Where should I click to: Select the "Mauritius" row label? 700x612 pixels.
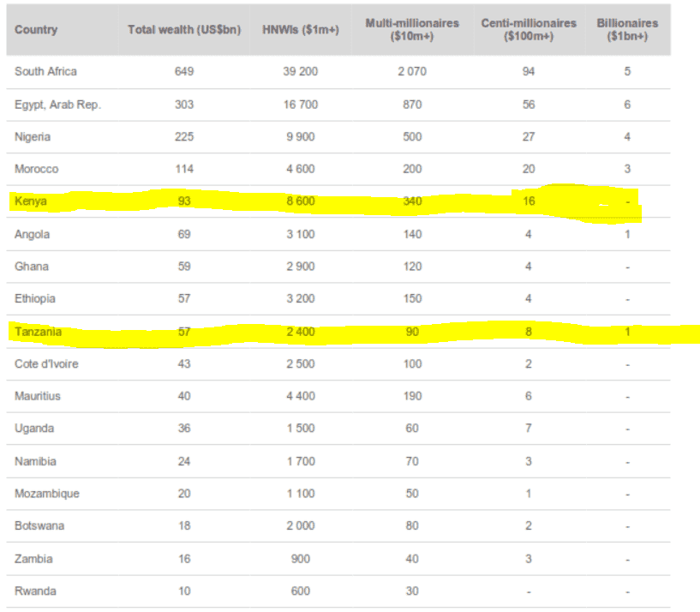[x=38, y=396]
